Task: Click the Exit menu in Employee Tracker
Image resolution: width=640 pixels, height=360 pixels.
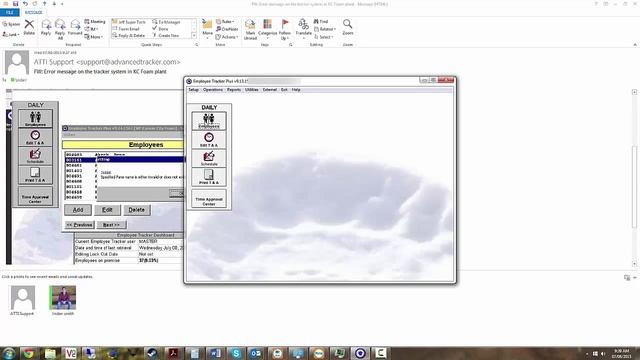Action: click(284, 89)
